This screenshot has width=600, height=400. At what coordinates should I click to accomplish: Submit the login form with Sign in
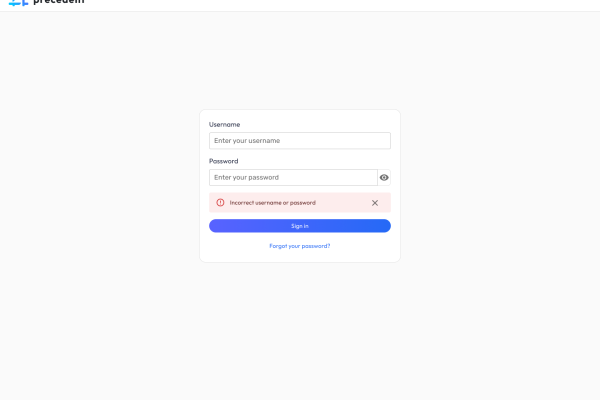pyautogui.click(x=300, y=226)
